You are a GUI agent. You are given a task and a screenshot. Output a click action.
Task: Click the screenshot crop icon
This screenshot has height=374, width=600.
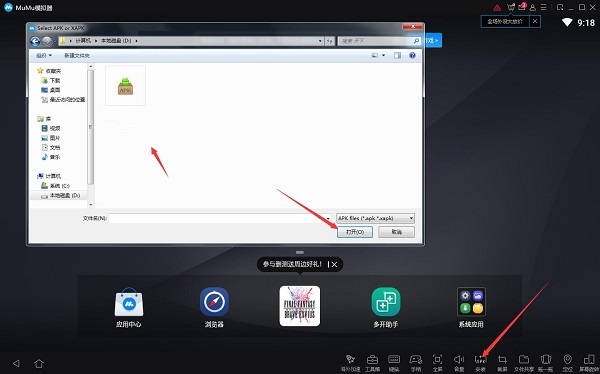[502, 359]
